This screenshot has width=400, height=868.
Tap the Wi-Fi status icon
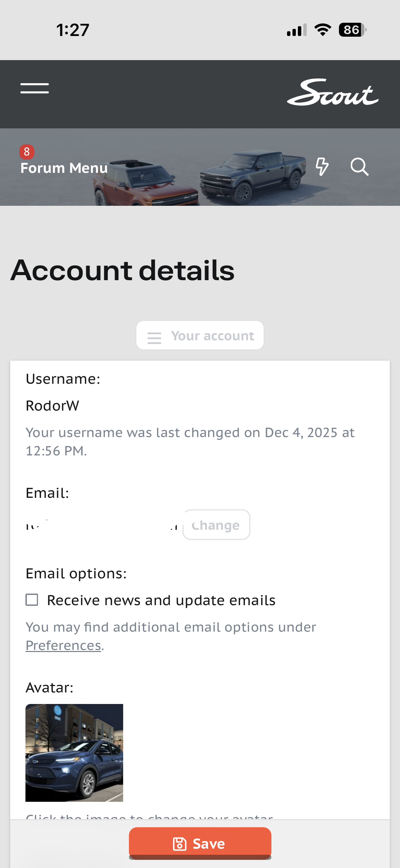point(323,30)
